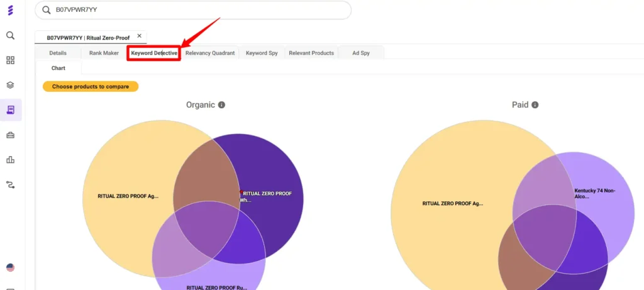Open the briefcase toolbox icon in sidebar
Screen dimensions: 644x290
point(11,135)
